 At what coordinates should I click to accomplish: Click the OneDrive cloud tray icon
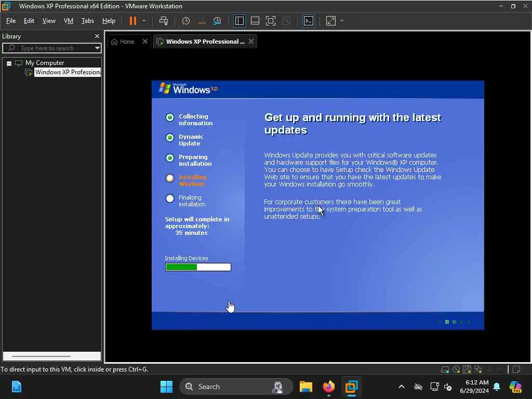click(418, 387)
